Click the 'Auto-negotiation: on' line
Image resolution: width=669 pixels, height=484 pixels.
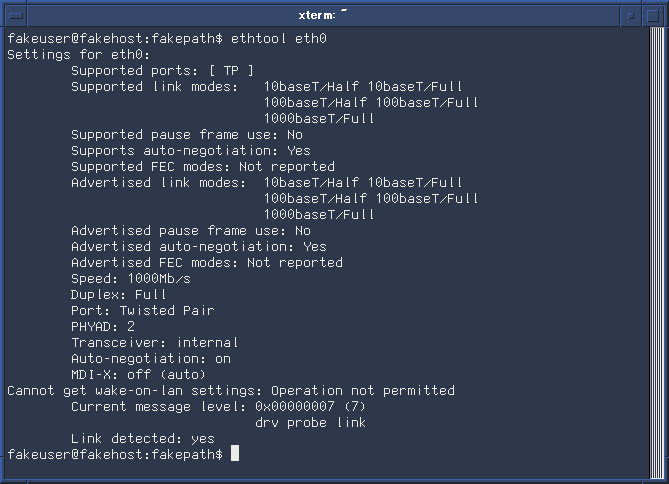[x=151, y=359]
